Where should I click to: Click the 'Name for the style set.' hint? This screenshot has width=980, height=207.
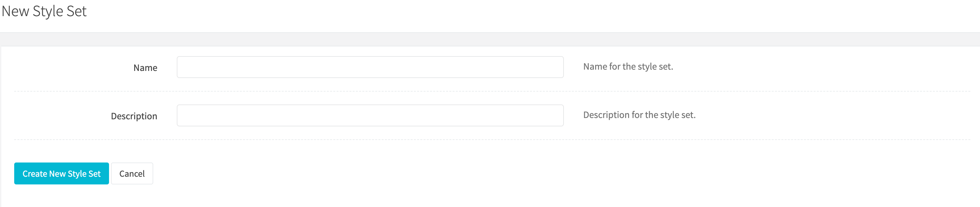click(628, 67)
